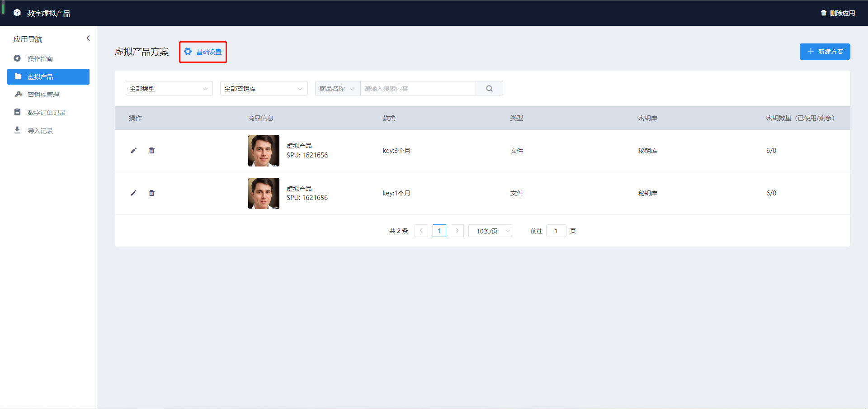
Task: Click the 类型 column header
Action: (x=517, y=118)
